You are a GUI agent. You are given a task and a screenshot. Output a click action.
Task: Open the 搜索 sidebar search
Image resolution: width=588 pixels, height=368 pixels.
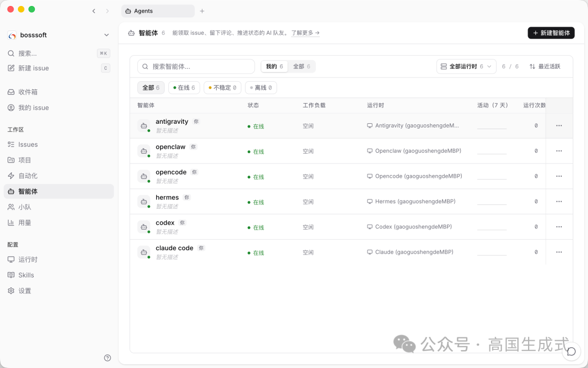click(x=59, y=53)
